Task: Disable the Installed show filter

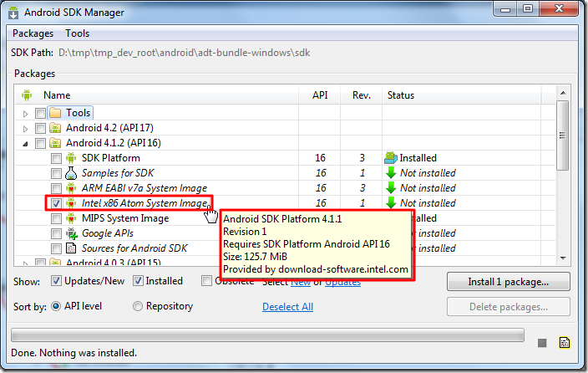Action: (x=138, y=281)
